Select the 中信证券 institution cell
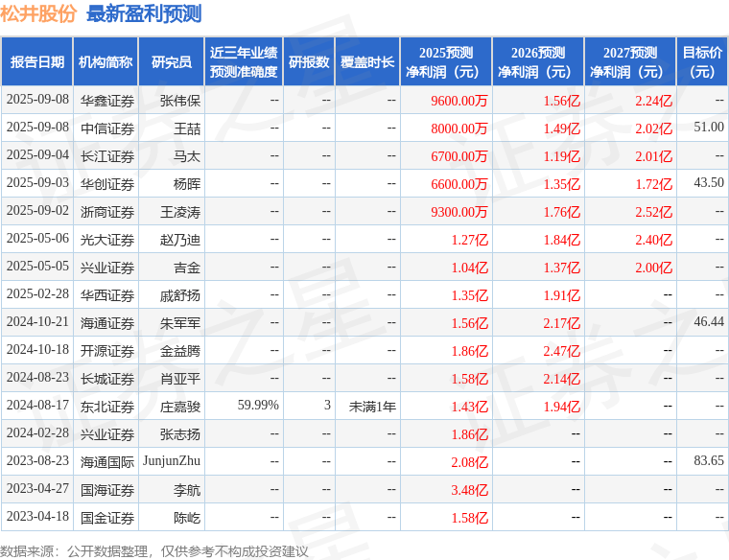Viewport: 729px width, 560px height. tap(106, 128)
